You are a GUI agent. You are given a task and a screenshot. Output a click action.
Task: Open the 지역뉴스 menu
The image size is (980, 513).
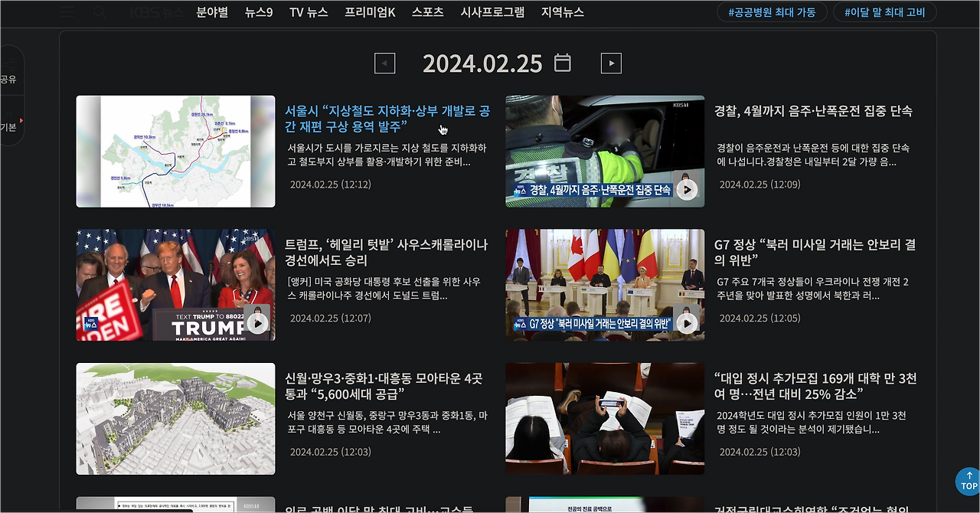pyautogui.click(x=562, y=12)
